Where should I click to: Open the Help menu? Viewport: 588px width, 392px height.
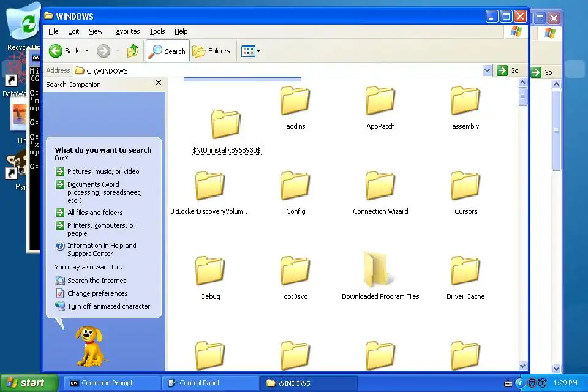pyautogui.click(x=181, y=31)
